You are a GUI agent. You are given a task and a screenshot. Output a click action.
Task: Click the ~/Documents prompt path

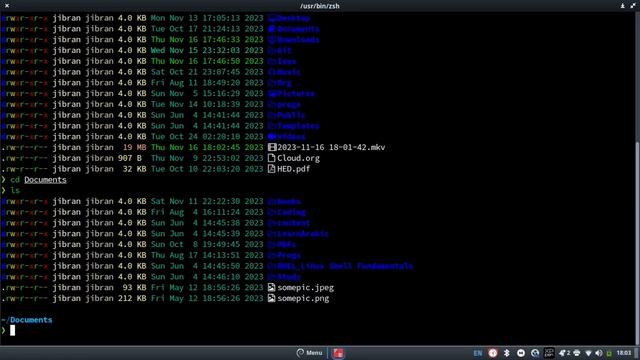[x=27, y=320]
